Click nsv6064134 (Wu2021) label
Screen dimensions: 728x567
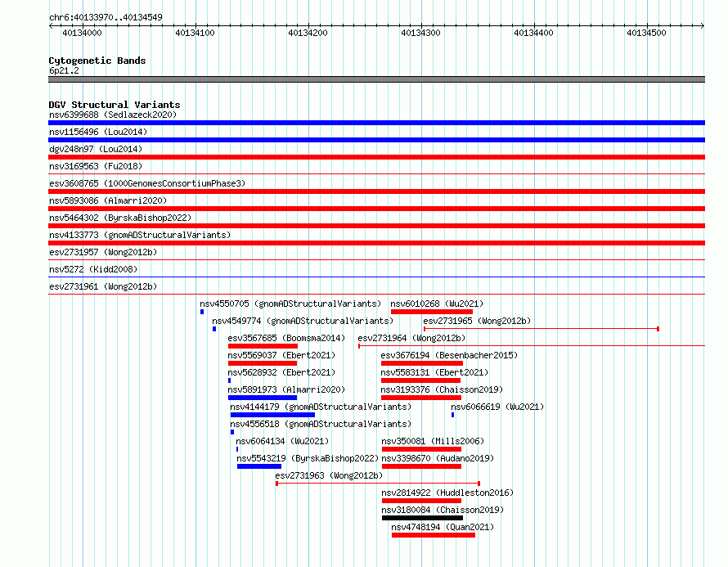click(x=282, y=441)
